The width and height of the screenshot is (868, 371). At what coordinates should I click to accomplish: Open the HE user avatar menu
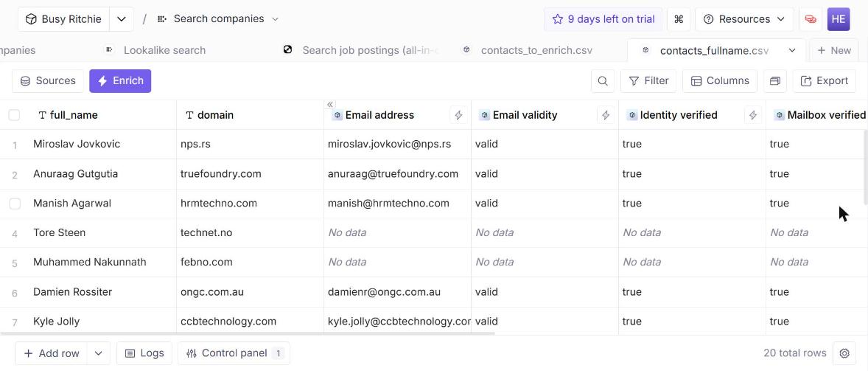click(x=838, y=19)
